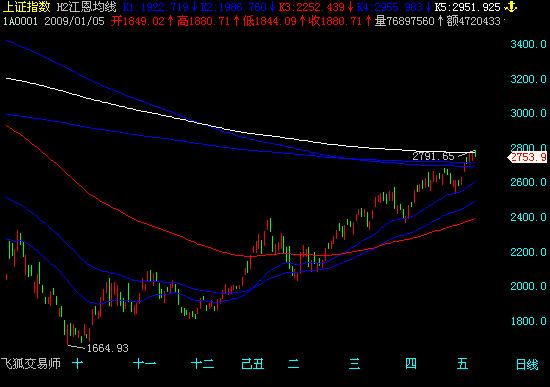Click the 上证指数 index title
This screenshot has height=387, width=550.
(x=27, y=7)
